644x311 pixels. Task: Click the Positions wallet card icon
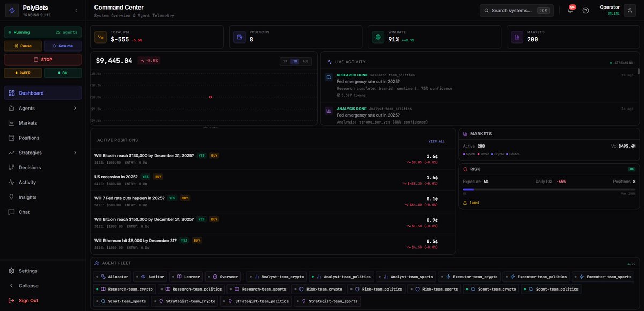pyautogui.click(x=239, y=37)
